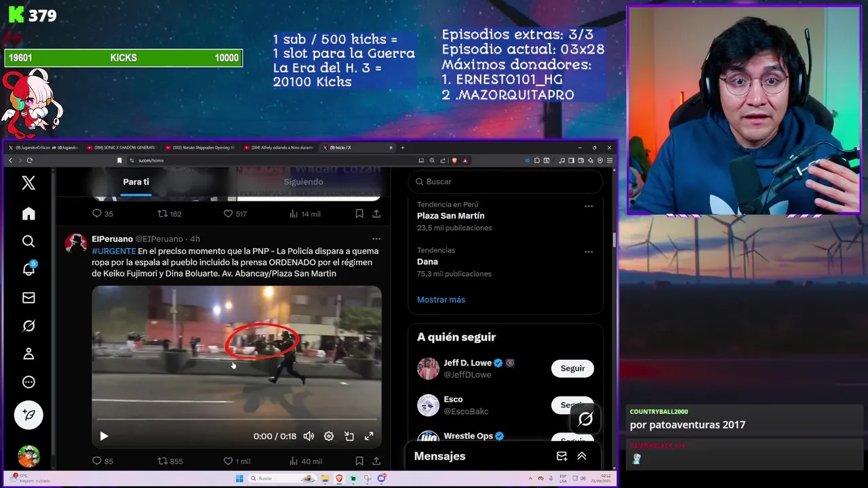Play the ElPeruano video

104,436
